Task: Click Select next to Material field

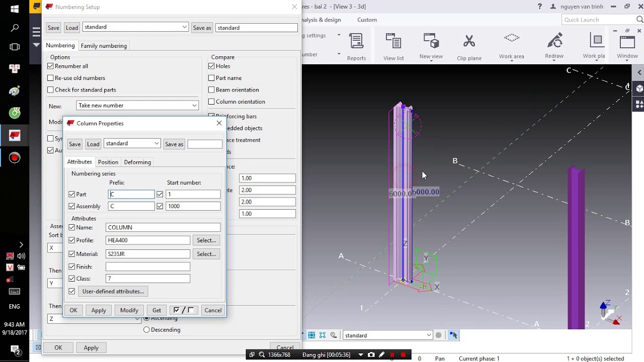Action: coord(206,254)
